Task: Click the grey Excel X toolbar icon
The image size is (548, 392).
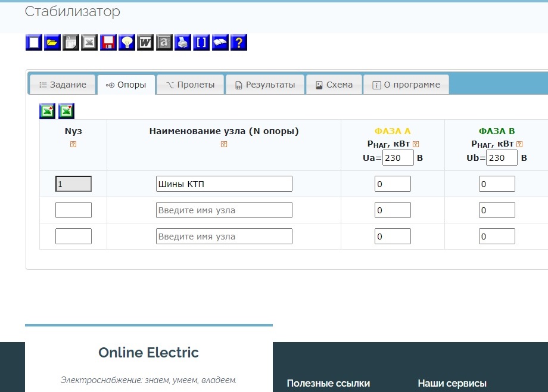Action: click(89, 42)
